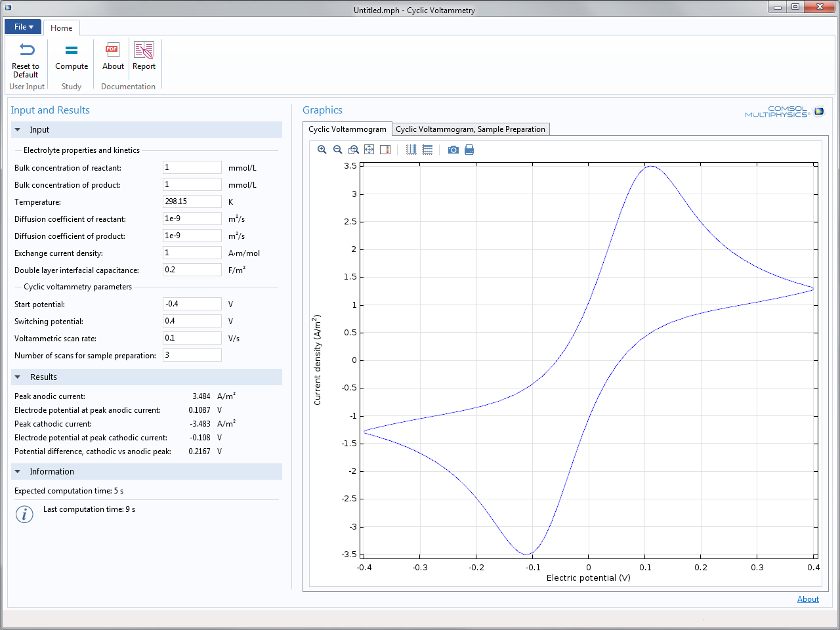Screen dimensions: 840x630
Task: Click the About link at bottom right
Action: click(x=808, y=599)
